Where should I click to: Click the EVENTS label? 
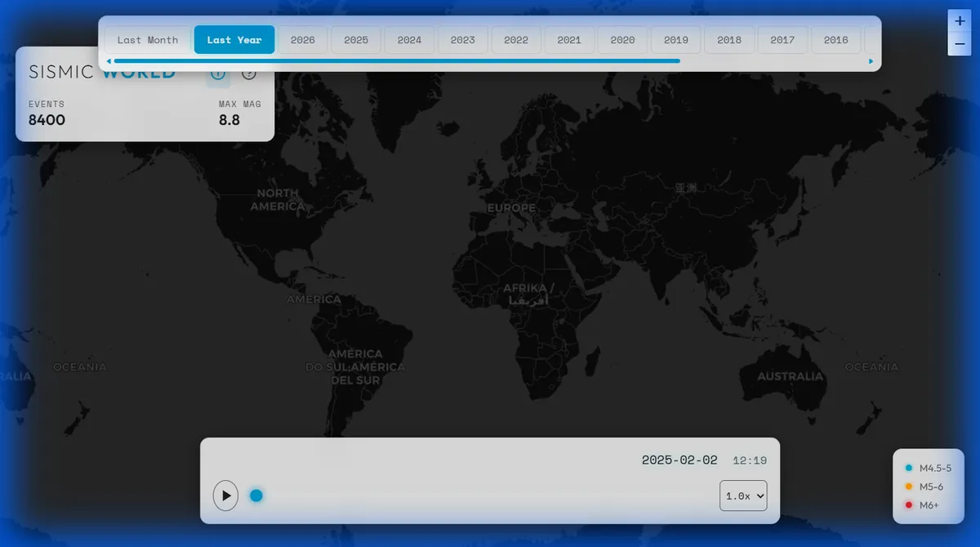pos(47,104)
